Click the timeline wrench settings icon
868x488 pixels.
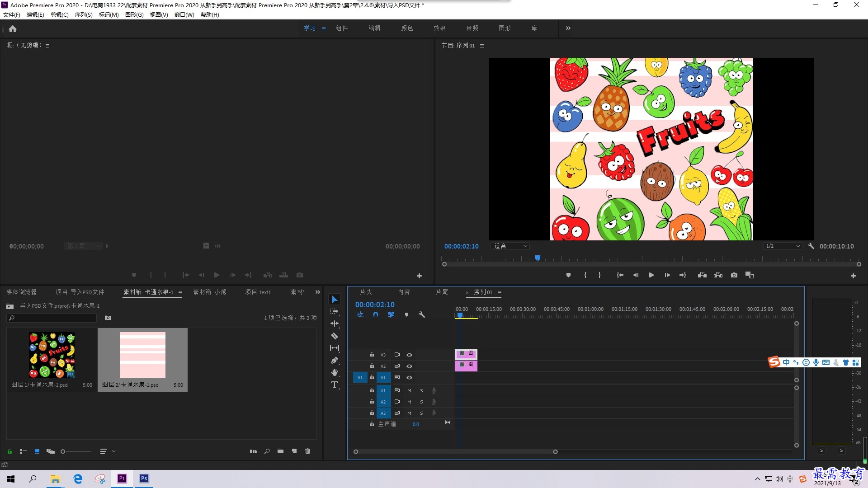point(422,315)
